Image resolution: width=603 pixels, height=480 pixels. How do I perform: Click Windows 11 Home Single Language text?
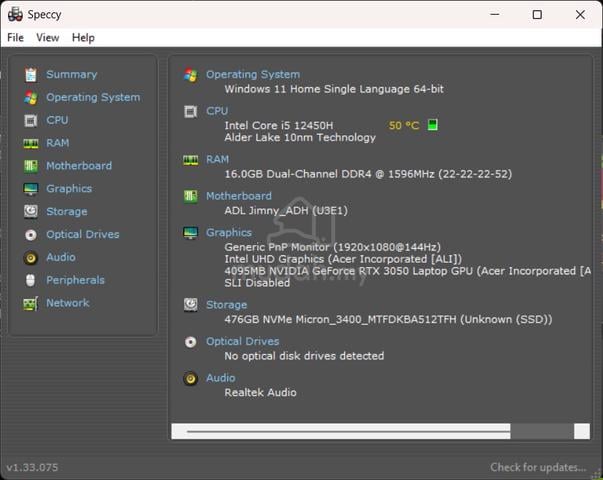[x=334, y=89]
